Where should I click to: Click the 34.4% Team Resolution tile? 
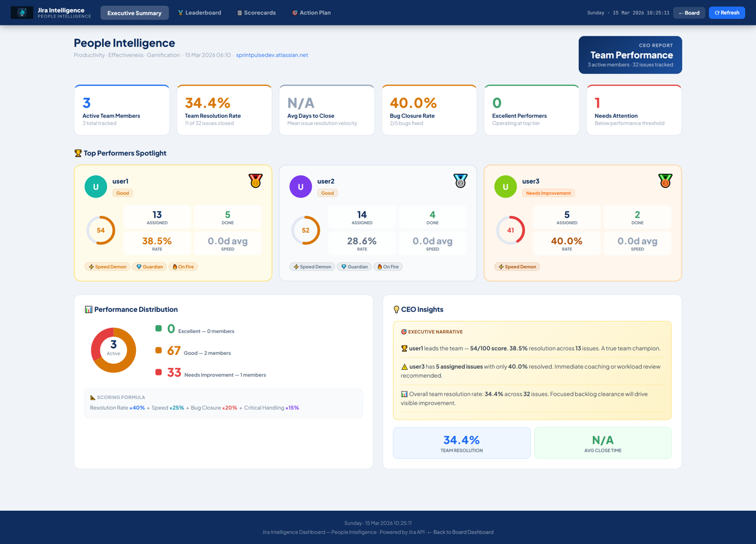[x=462, y=443]
